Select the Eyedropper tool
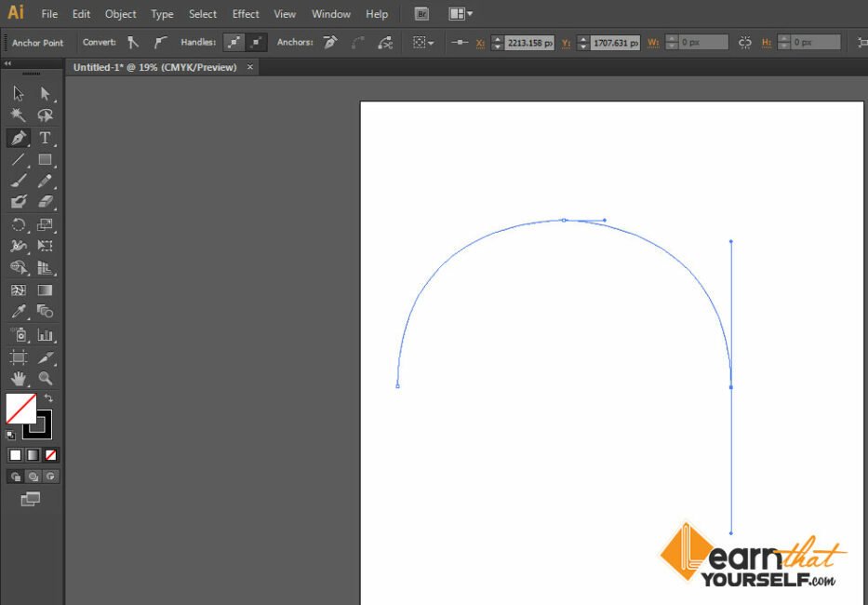 (17, 311)
